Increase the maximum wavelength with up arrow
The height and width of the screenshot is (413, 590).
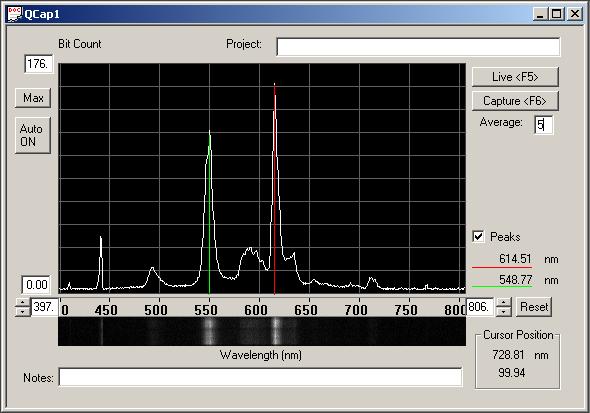pyautogui.click(x=504, y=302)
